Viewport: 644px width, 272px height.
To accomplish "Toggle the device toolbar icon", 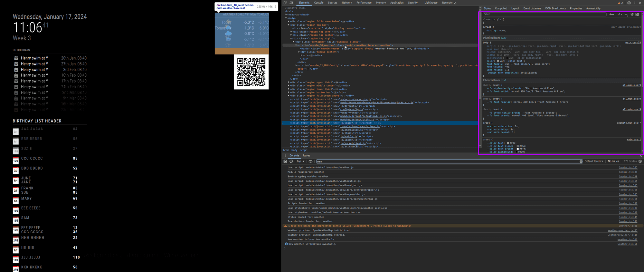I will pyautogui.click(x=291, y=3).
